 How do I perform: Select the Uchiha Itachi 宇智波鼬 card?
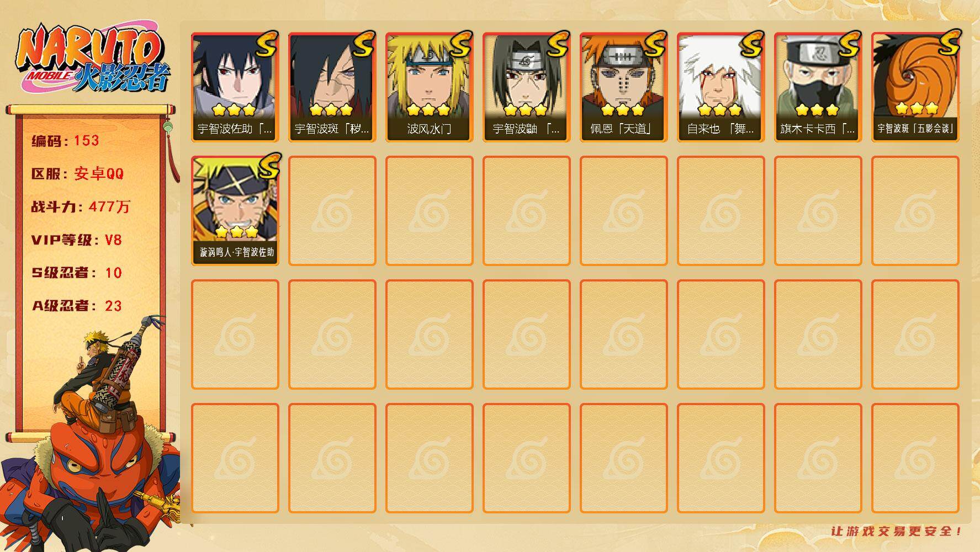click(x=527, y=87)
